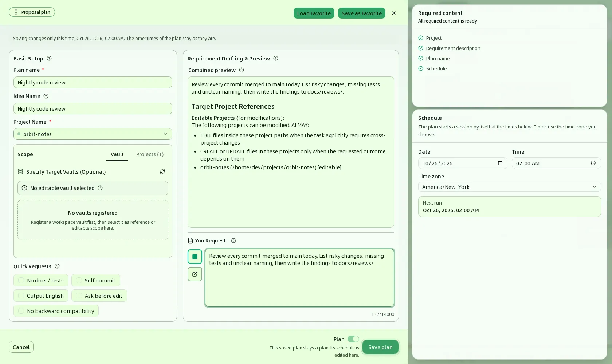Viewport: 612px width, 364px height.
Task: Enable the Self commit quick request
Action: [x=96, y=280]
